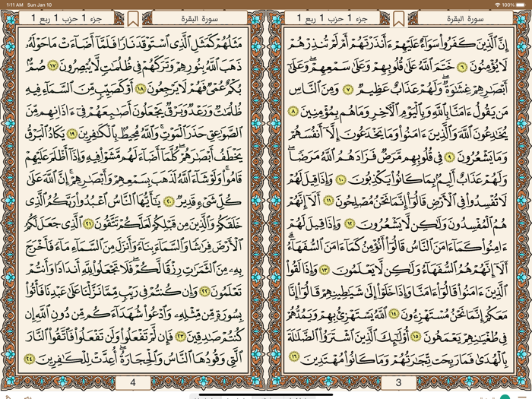The width and height of the screenshot is (532, 399).
Task: Select ayah marker 12
Action: [x=350, y=223]
